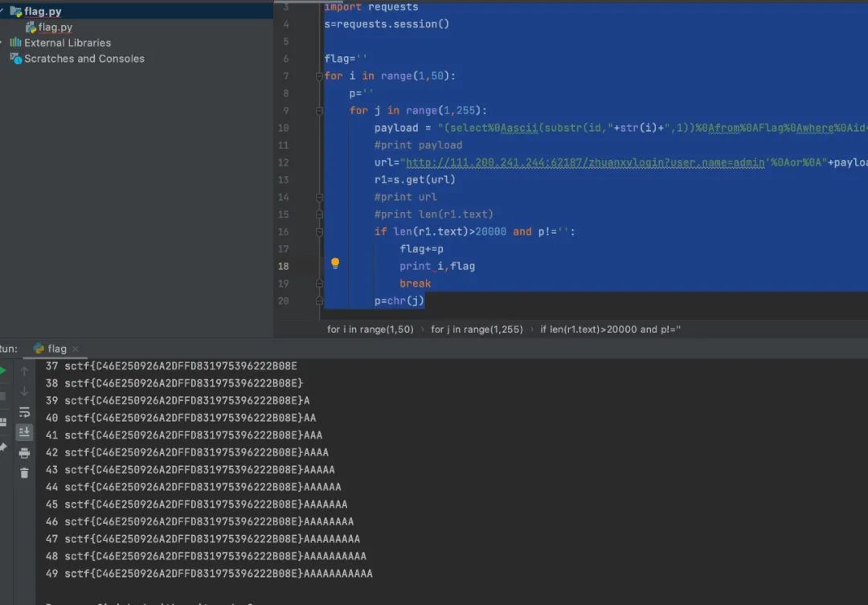This screenshot has width=868, height=605.
Task: Click the Restore Layout icon in Run panel
Action: point(2,422)
